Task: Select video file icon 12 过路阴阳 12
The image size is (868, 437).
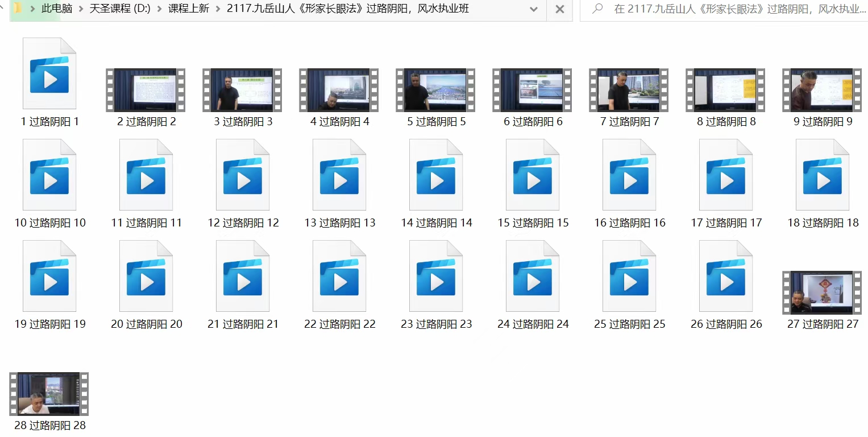Action: click(x=243, y=175)
